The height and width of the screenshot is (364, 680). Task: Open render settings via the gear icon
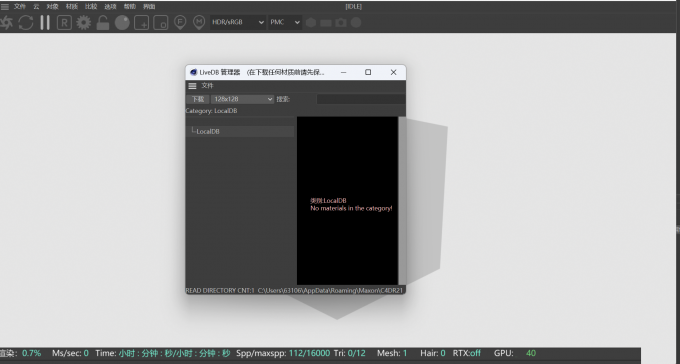84,23
